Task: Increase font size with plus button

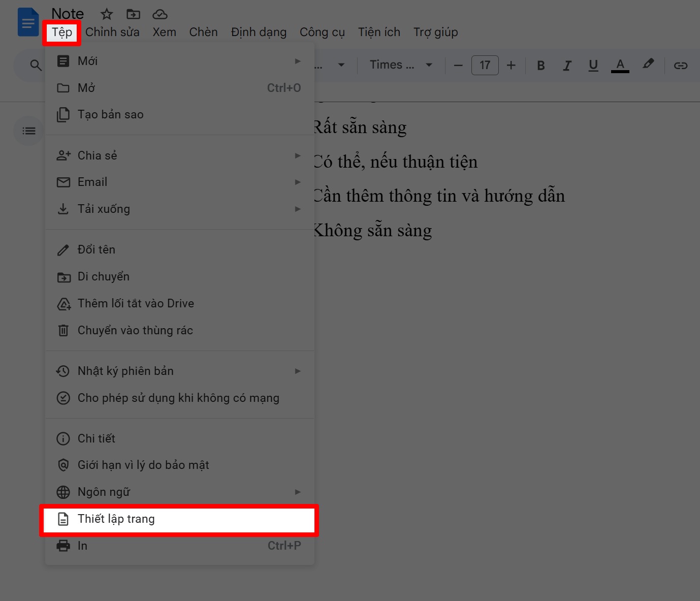Action: pos(511,65)
